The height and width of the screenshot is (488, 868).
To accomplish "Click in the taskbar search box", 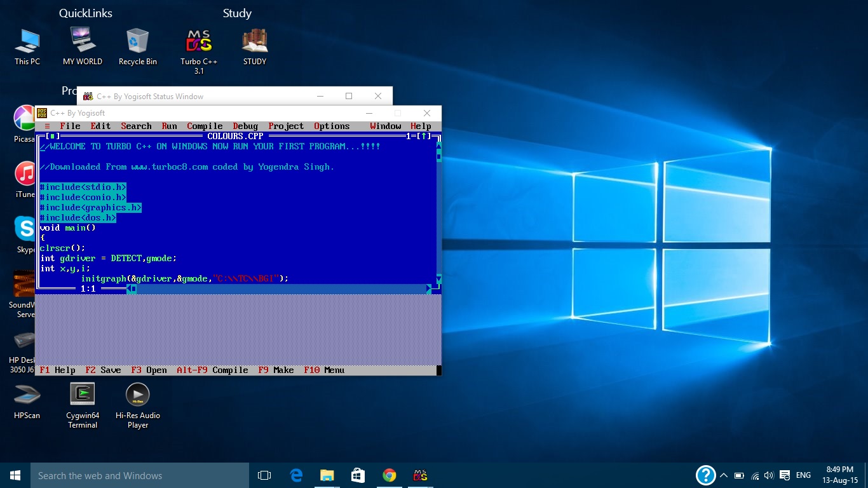I will coord(140,475).
